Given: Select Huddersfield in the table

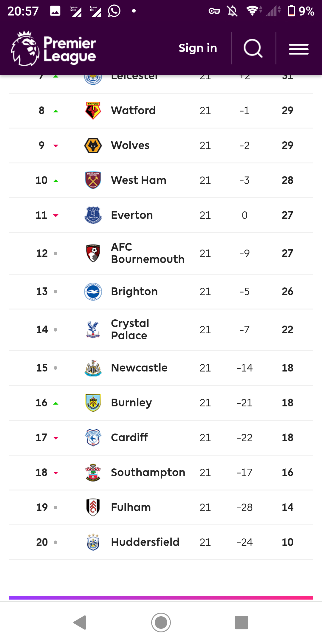Looking at the screenshot, I should coord(145,542).
